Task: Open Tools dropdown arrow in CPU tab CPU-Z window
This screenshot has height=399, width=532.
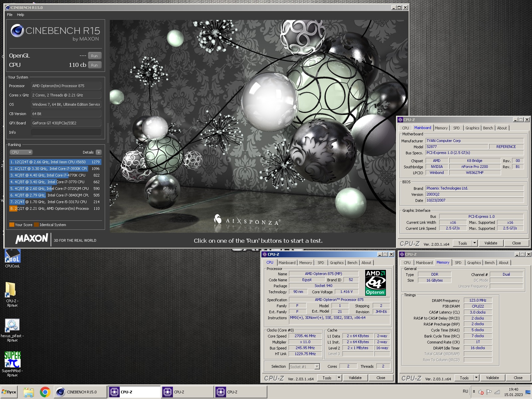Action: click(339, 378)
